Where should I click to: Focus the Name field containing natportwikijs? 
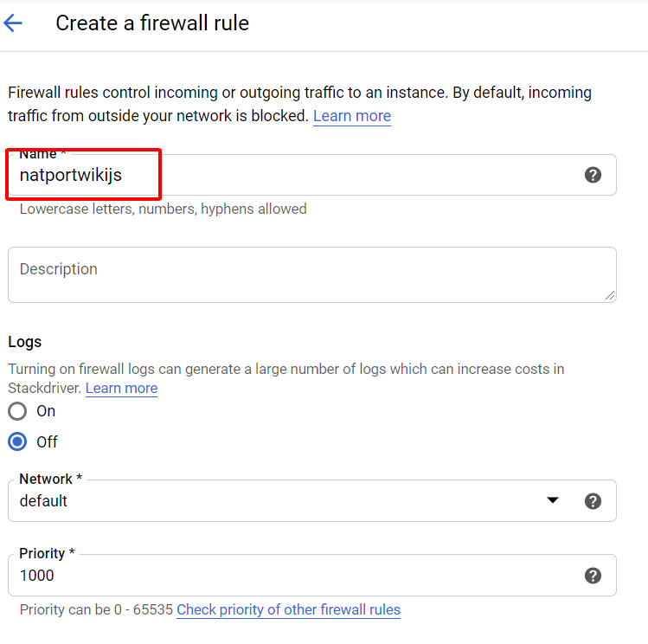(294, 176)
